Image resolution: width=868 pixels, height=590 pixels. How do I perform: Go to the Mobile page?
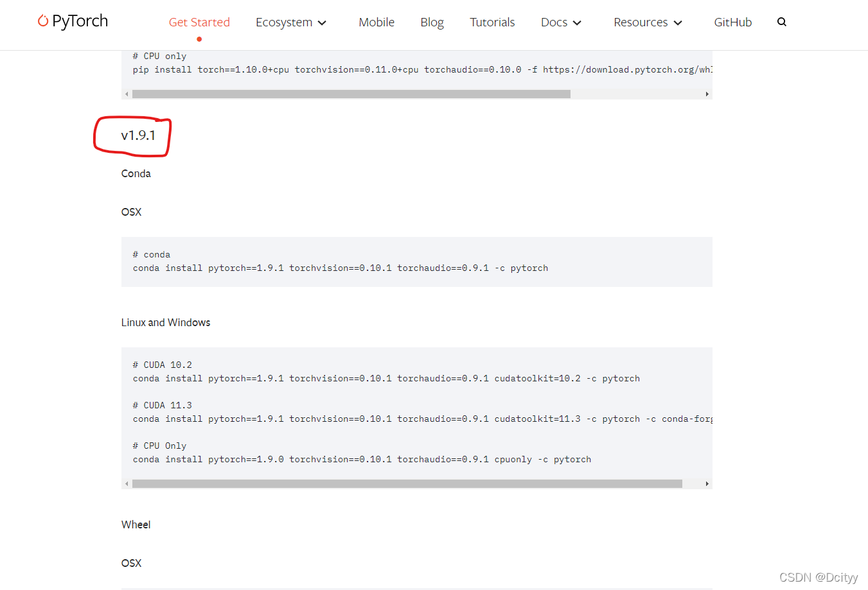(x=376, y=22)
